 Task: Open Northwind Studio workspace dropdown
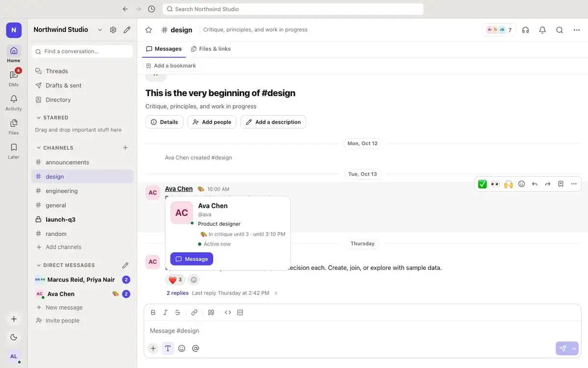click(68, 30)
